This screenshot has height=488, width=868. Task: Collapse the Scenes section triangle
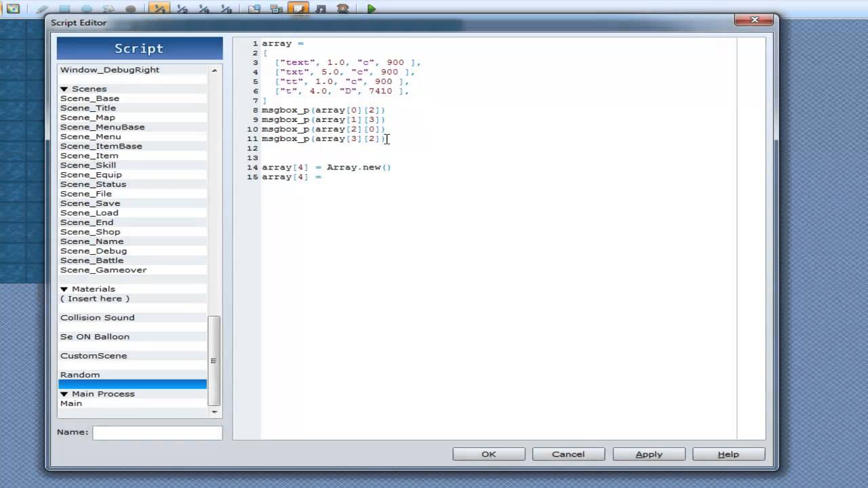(64, 89)
